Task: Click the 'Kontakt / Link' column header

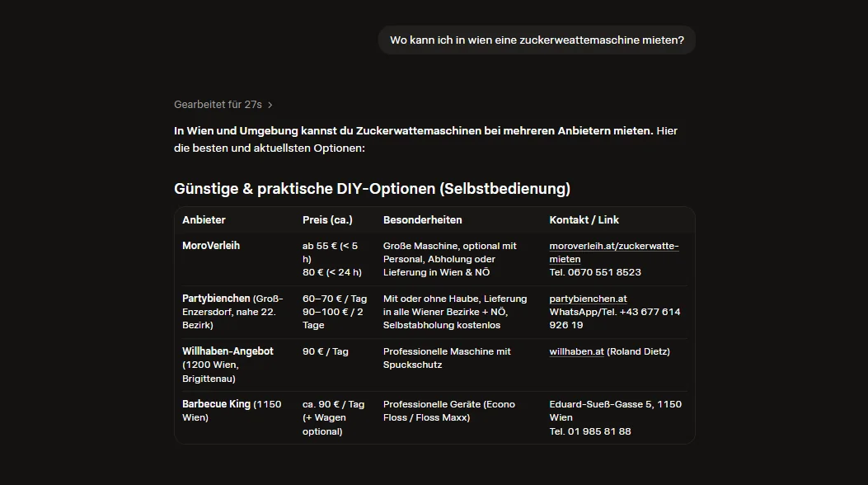Action: 584,219
